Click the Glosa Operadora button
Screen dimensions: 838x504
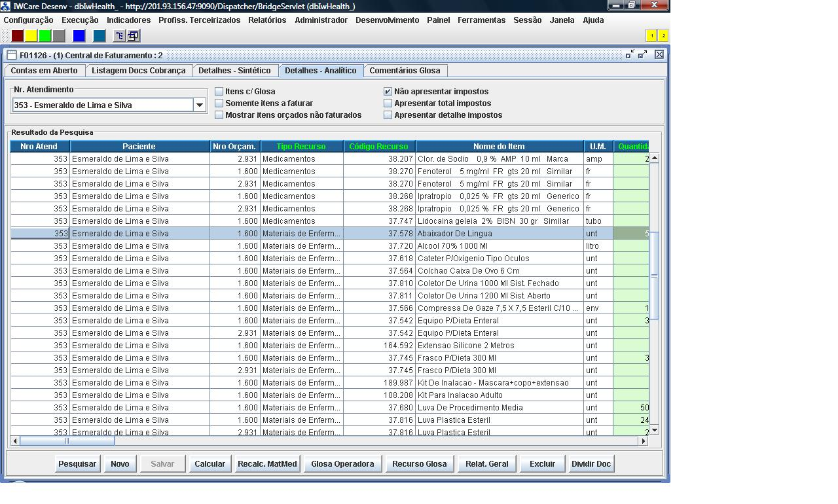342,464
